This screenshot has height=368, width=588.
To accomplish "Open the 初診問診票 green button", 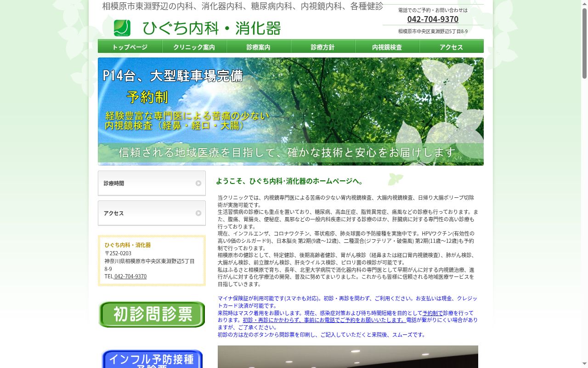I will (152, 314).
